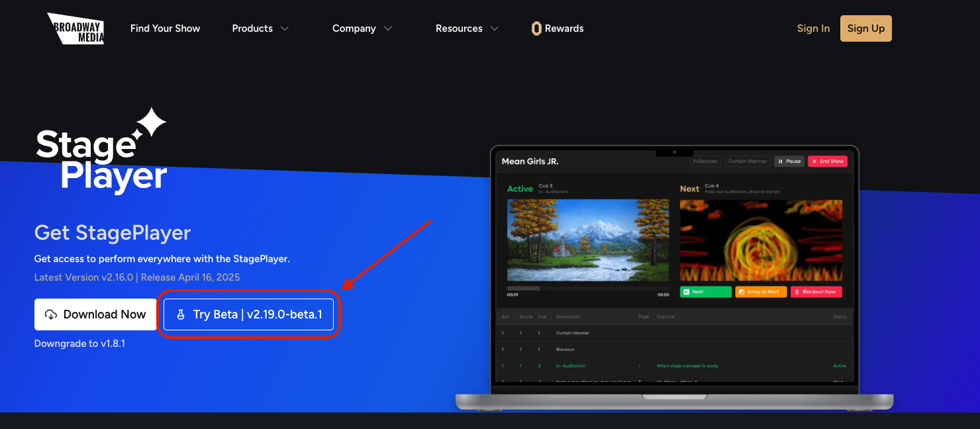Open the Rewards page link
980x429 pixels.
tap(558, 28)
